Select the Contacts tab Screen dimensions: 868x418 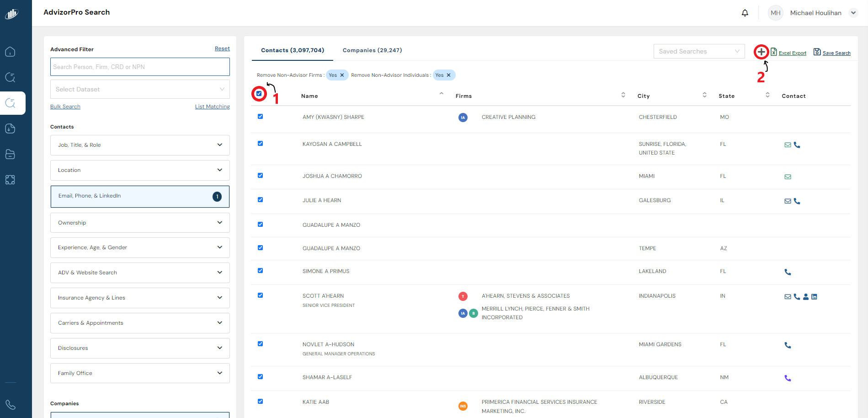pos(293,50)
